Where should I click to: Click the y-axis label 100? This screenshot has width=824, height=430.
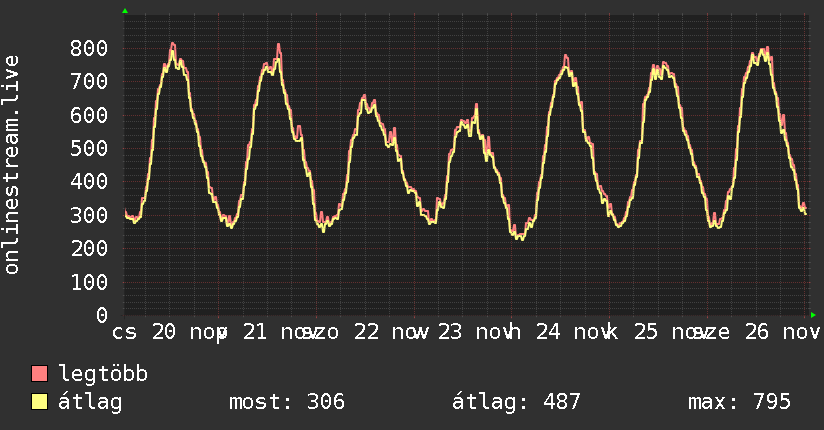coord(89,282)
